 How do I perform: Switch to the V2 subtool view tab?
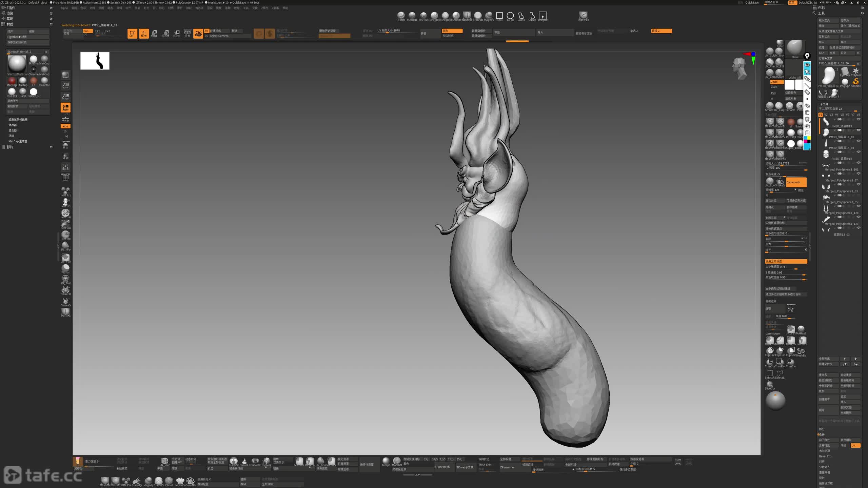click(x=826, y=115)
